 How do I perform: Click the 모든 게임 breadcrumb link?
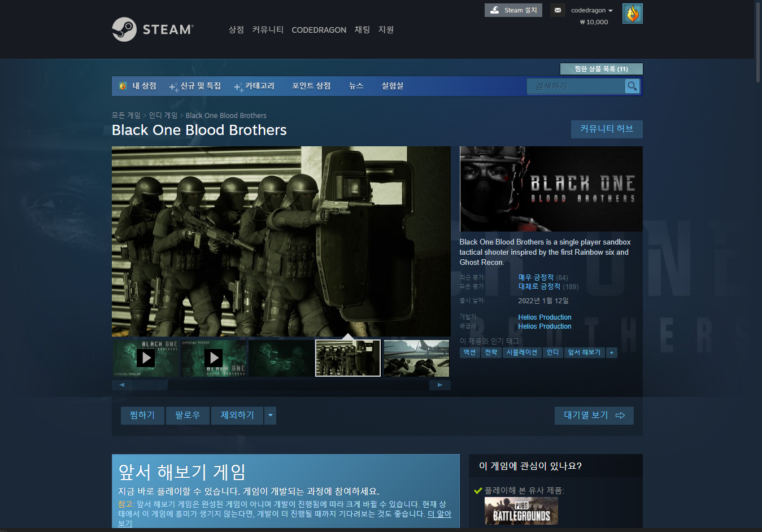coord(126,115)
